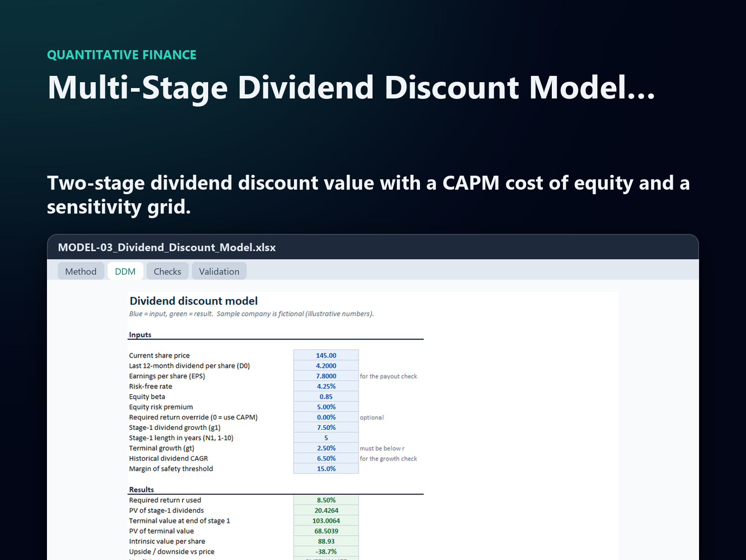Click the 'Terminal growth (gt)' label
Image resolution: width=746 pixels, height=560 pixels.
pyautogui.click(x=162, y=448)
